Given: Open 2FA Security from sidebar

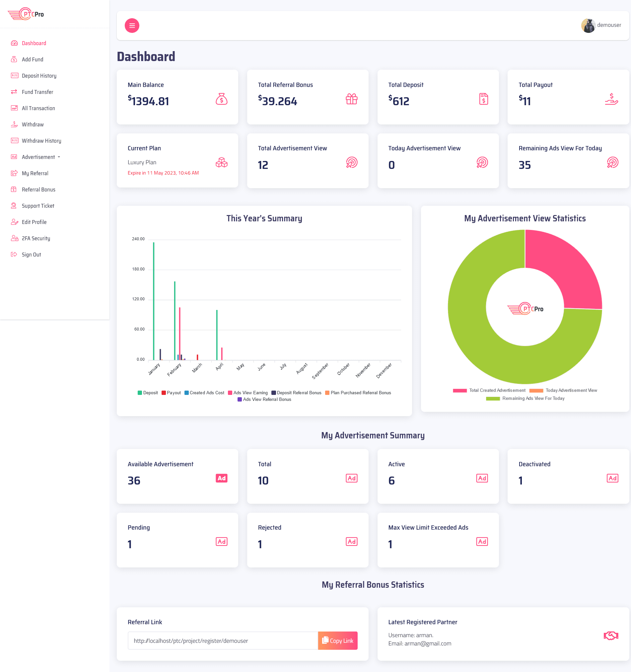Looking at the screenshot, I should 36,239.
